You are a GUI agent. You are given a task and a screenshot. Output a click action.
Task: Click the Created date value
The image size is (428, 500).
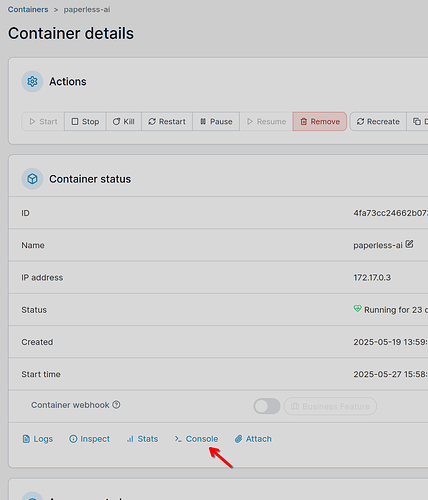coord(391,342)
